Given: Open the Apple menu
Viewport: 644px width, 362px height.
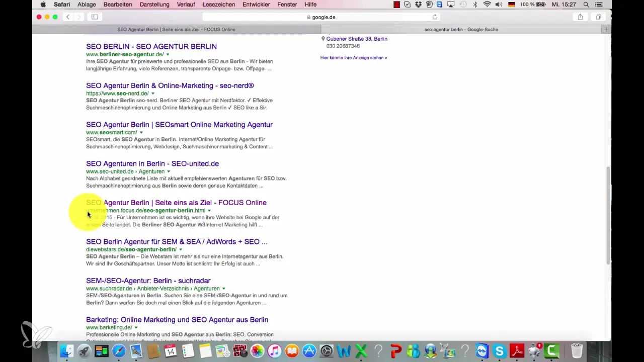Looking at the screenshot, I should point(43,5).
